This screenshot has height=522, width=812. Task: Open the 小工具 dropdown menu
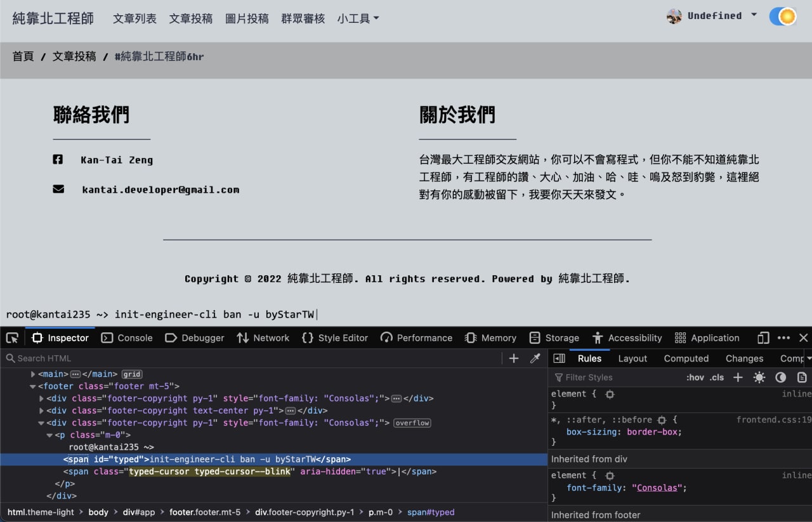click(358, 18)
